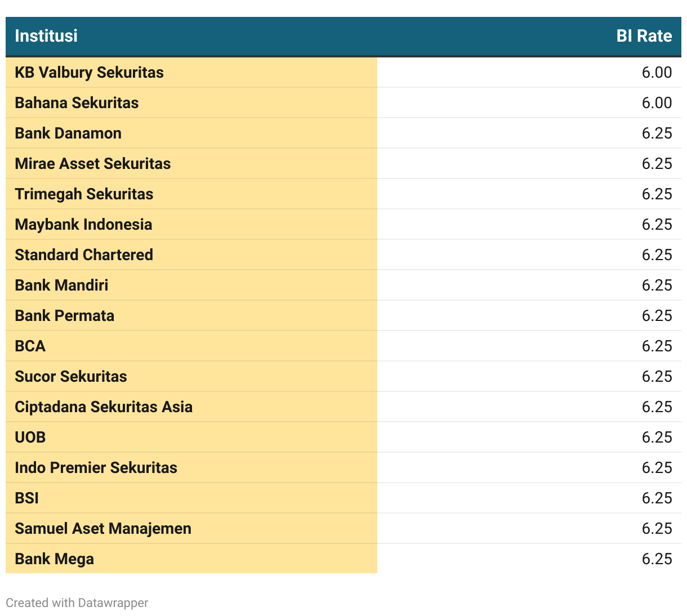Click the 6.25 rate for UOB
Screen dimensions: 687x616
tap(657, 438)
